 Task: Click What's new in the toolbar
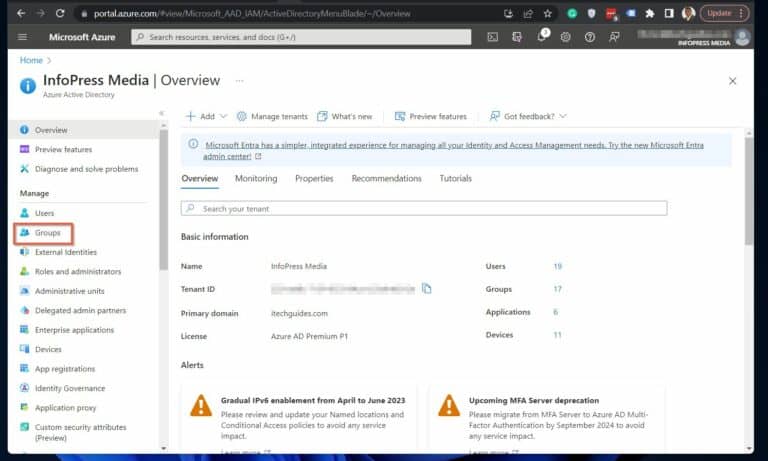pos(345,116)
